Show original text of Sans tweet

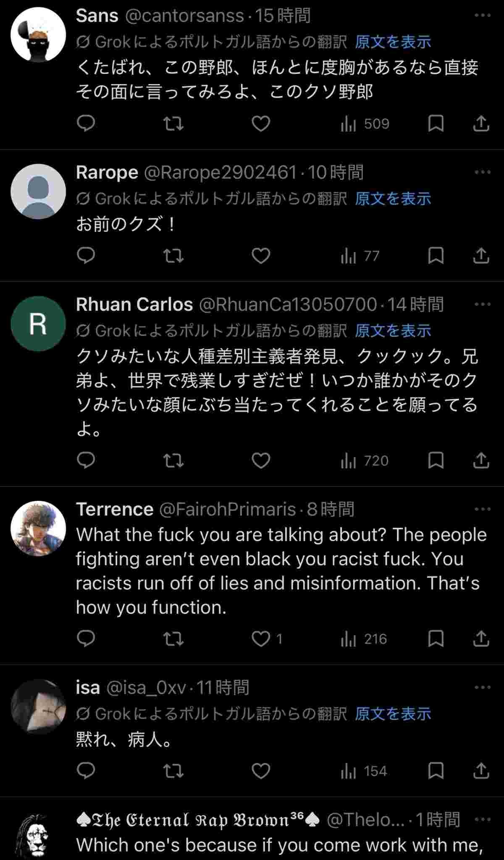coord(393,42)
